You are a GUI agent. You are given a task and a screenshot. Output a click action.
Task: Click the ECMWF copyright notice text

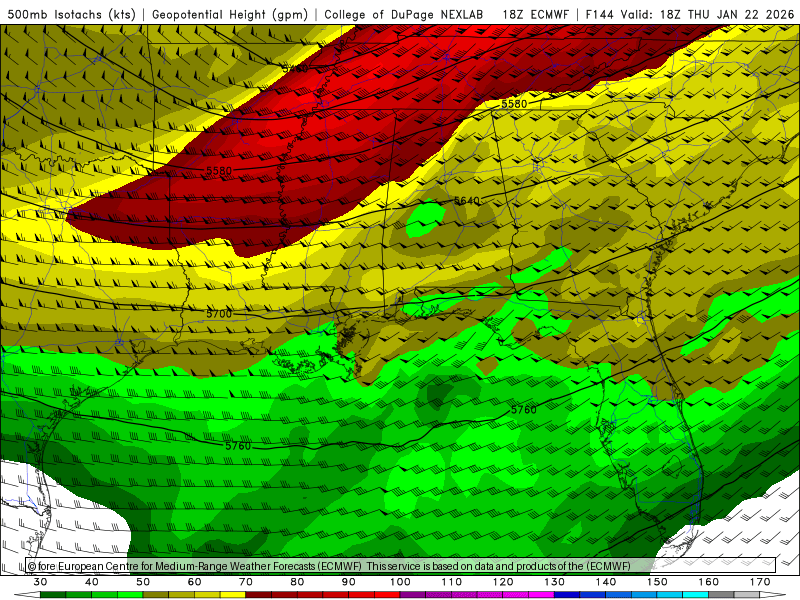coord(329,566)
